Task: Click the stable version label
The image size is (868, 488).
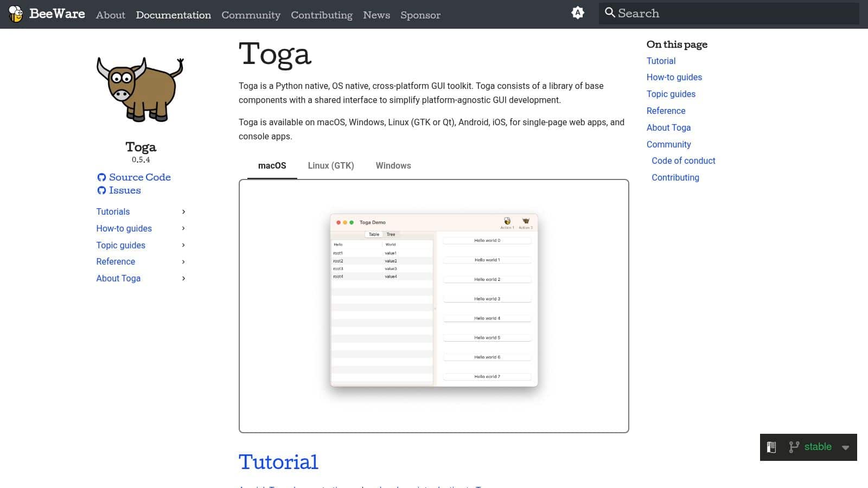Action: tap(818, 447)
